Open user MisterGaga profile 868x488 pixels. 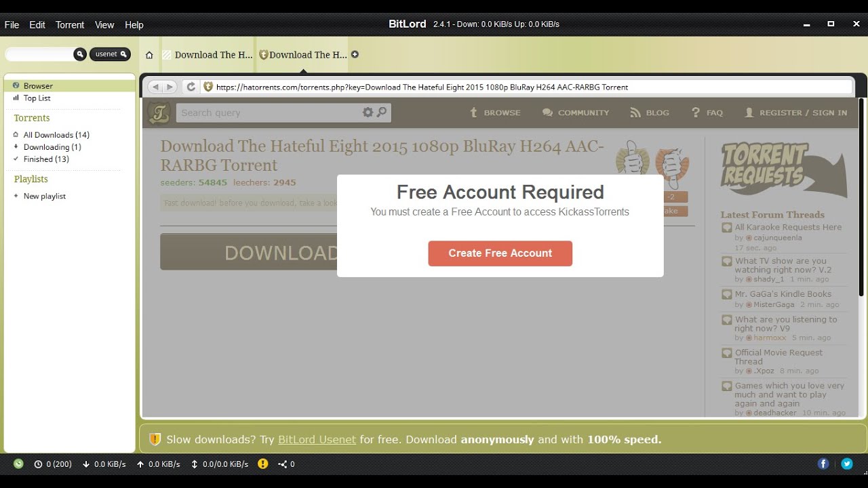point(774,305)
